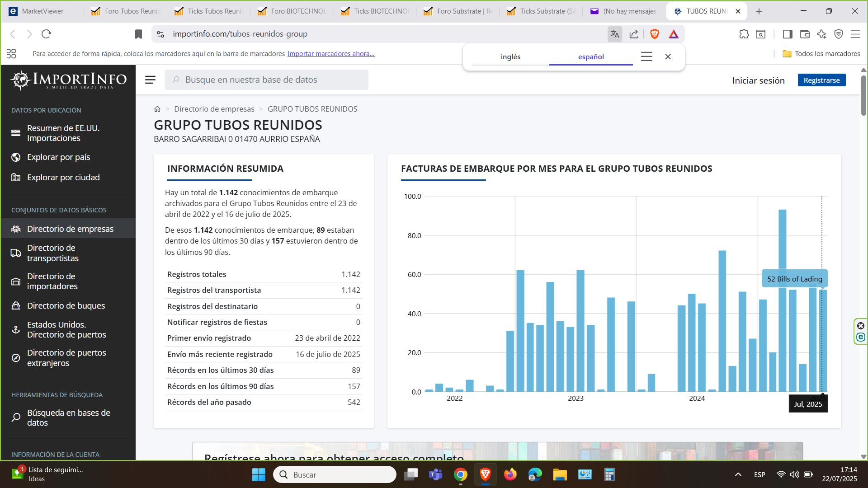Open Microsoft Teams from taskbar
This screenshot has width=868, height=488.
tap(435, 474)
